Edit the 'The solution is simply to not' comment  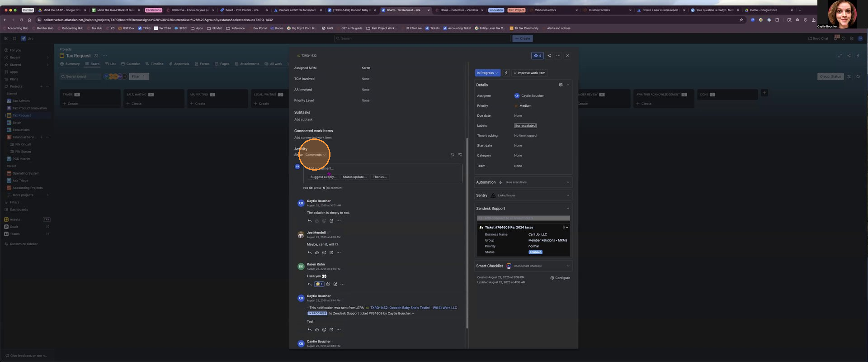[331, 221]
